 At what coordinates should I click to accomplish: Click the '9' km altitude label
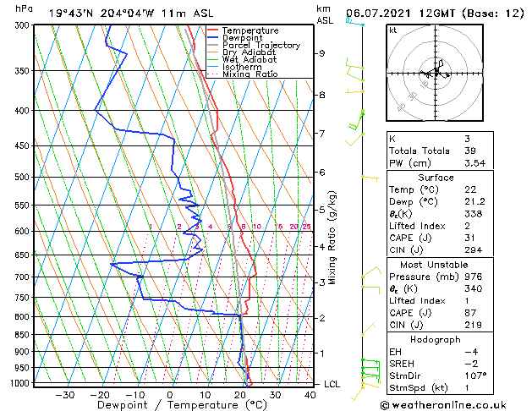click(321, 53)
